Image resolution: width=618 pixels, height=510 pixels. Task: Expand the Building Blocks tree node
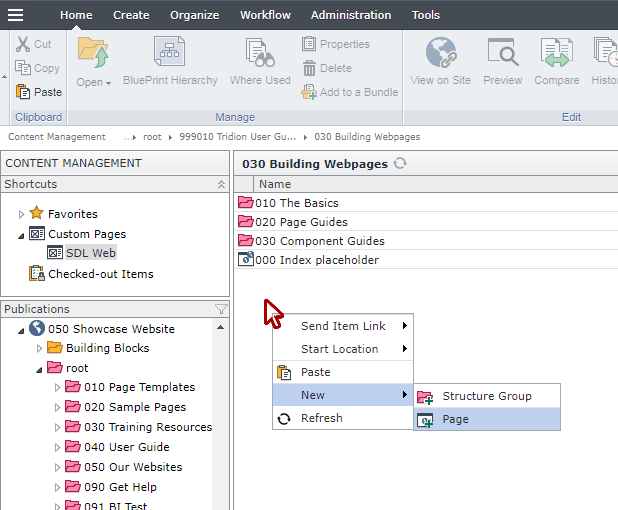40,348
